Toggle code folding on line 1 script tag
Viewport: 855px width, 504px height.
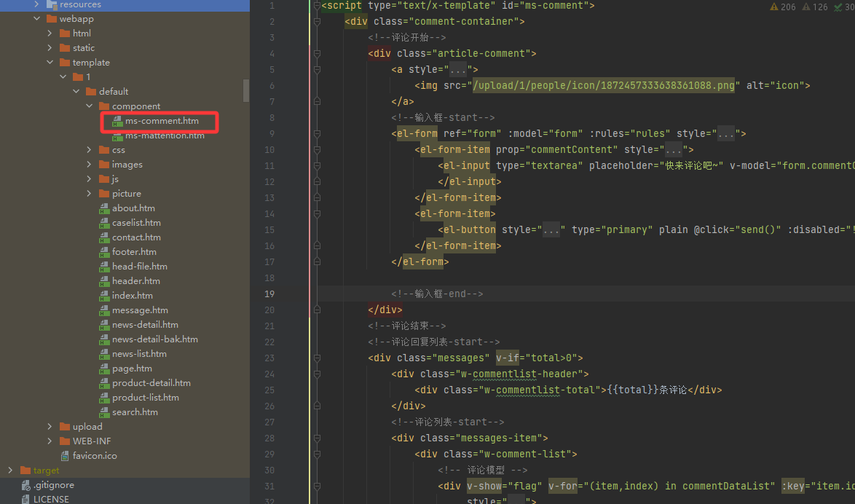316,6
